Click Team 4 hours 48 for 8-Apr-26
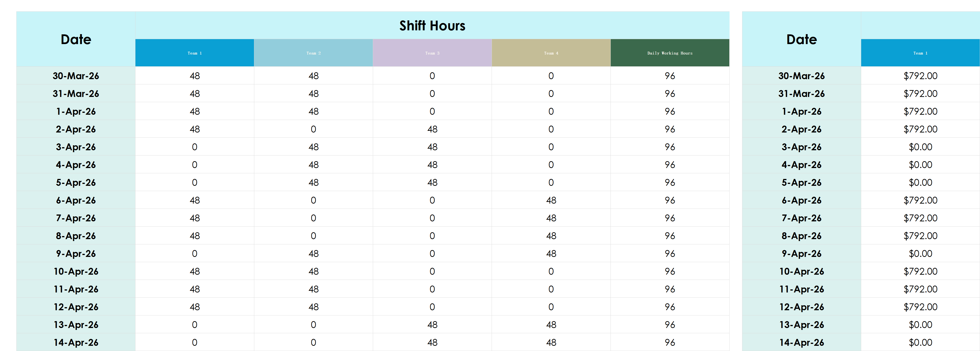 click(551, 236)
